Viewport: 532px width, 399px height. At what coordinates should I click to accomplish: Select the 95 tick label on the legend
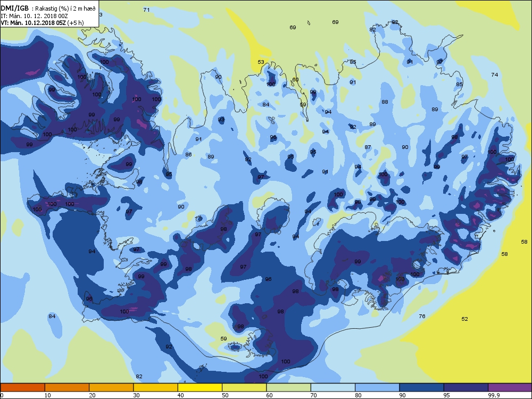coord(446,395)
